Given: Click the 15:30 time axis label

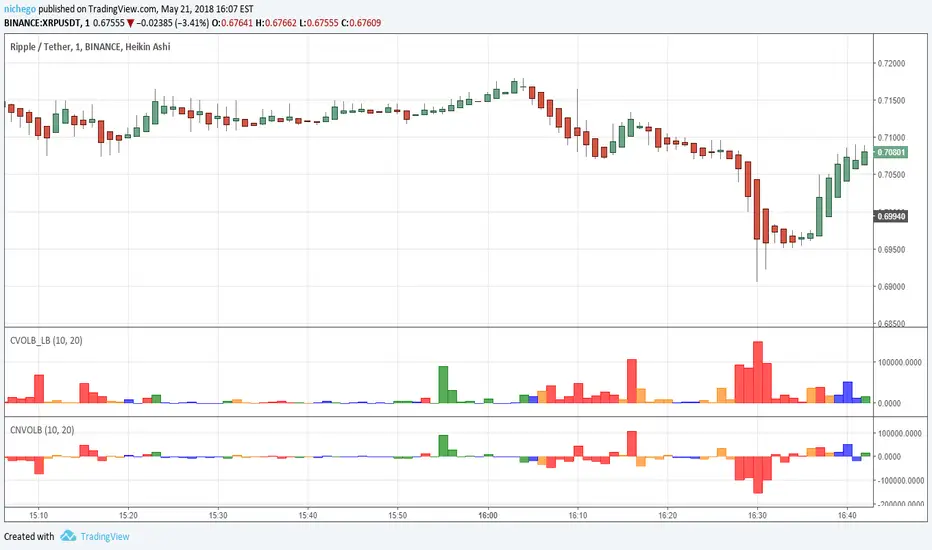Looking at the screenshot, I should coord(218,515).
